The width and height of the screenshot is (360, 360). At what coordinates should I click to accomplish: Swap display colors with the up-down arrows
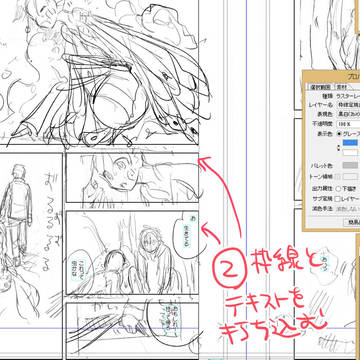339,148
